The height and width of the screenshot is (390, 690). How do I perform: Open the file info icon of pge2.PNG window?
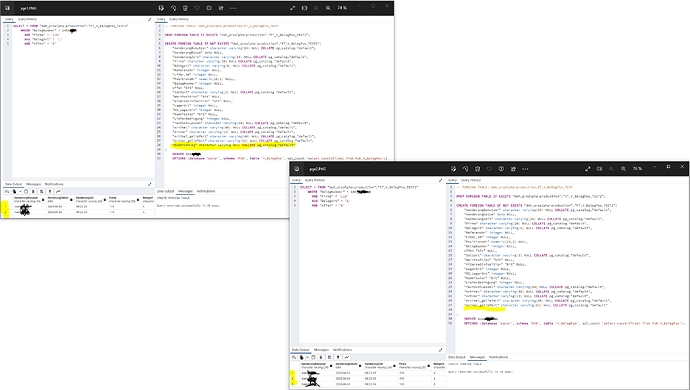(x=501, y=169)
